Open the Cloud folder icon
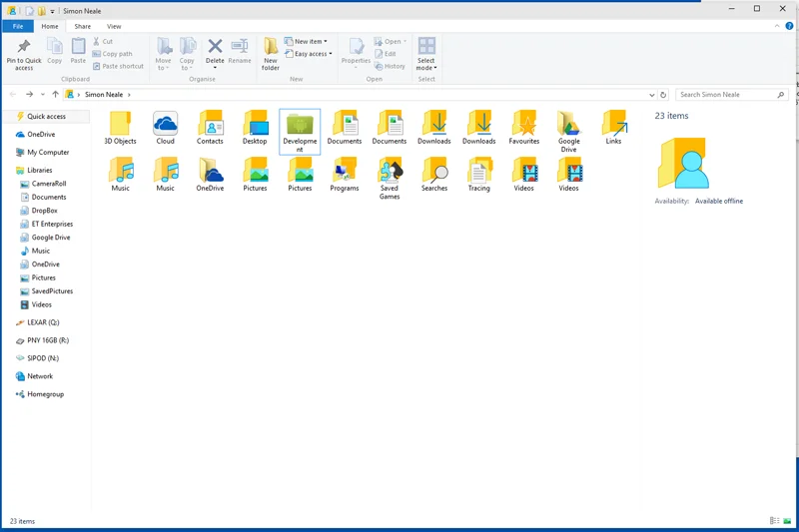Screen dimensions: 799x532 (x=165, y=128)
